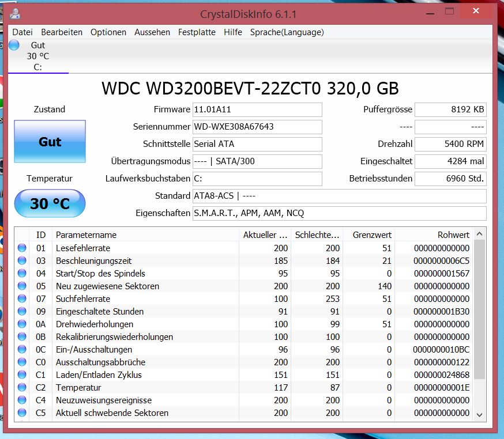504x439 pixels.
Task: Click the Schnittstelle field Serial ATA
Action: 257,144
